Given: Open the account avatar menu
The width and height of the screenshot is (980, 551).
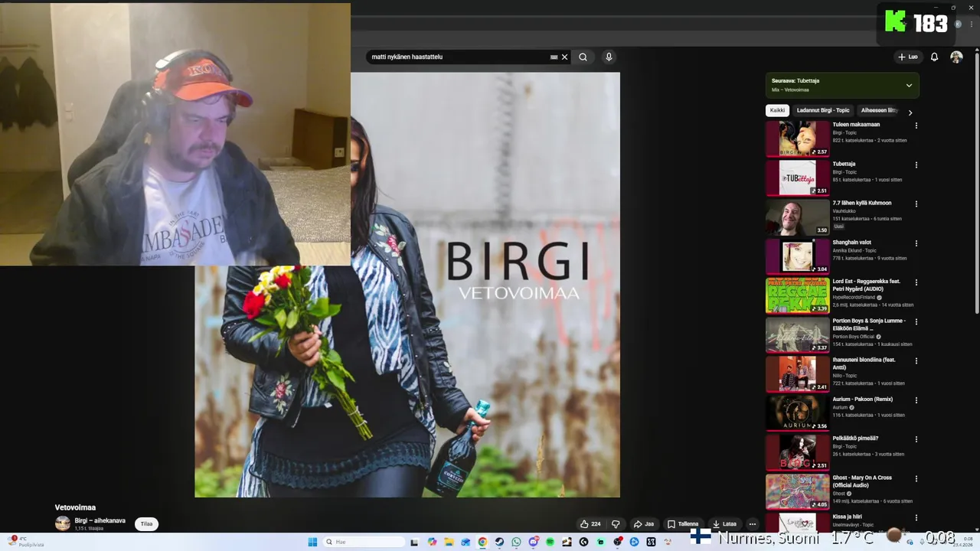Looking at the screenshot, I should (956, 57).
